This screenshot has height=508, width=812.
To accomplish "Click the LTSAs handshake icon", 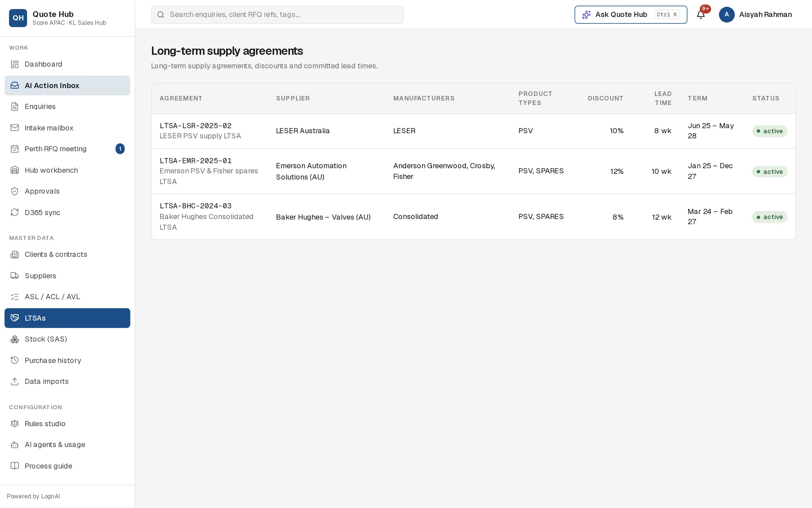I will 15,318.
